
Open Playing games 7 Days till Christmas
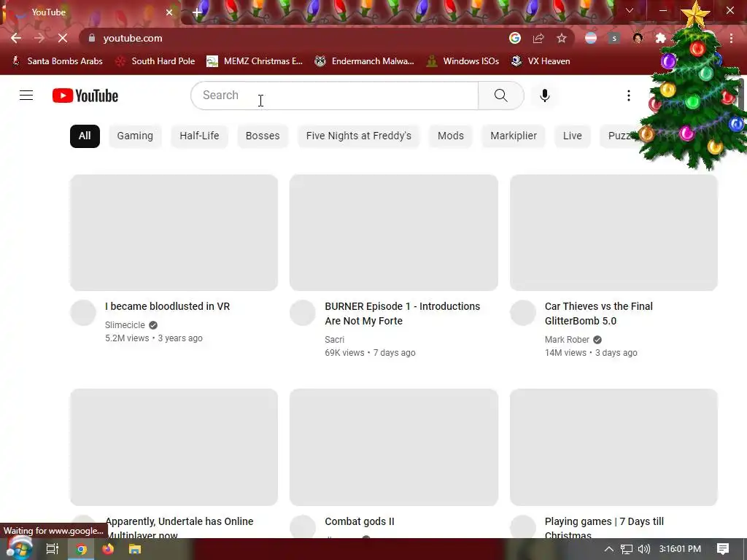(604, 528)
